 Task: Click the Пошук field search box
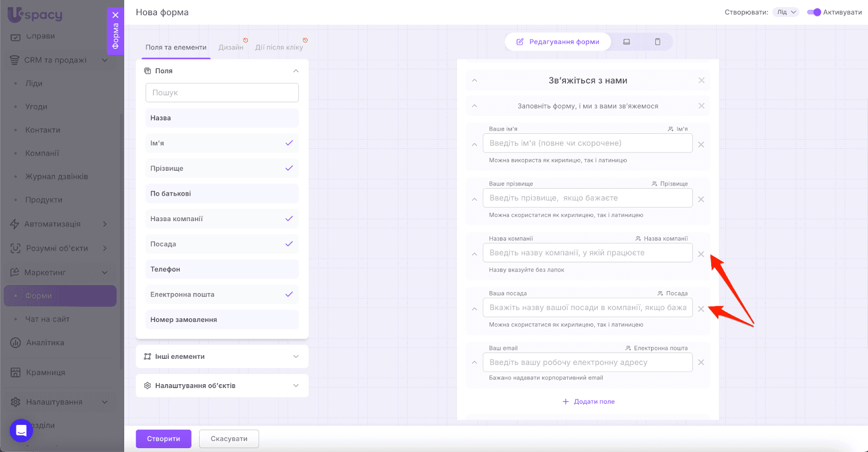click(x=222, y=93)
